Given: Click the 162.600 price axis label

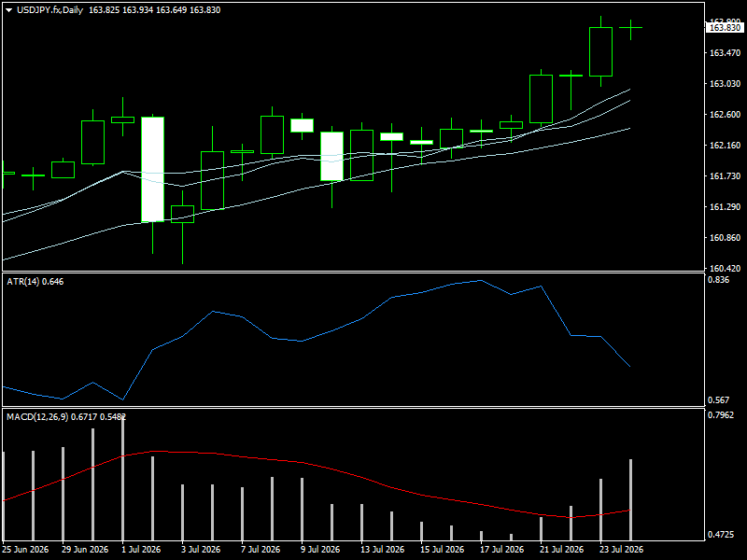Looking at the screenshot, I should point(726,115).
